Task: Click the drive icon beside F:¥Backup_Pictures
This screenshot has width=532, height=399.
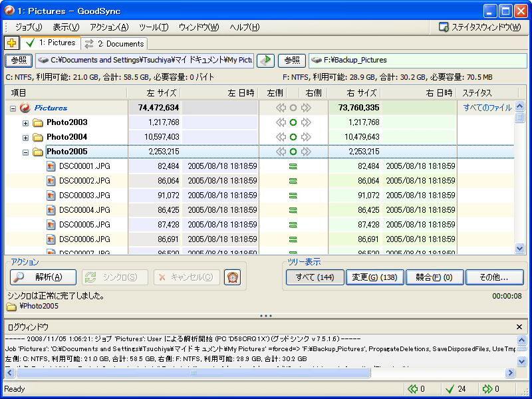Action: coord(317,61)
